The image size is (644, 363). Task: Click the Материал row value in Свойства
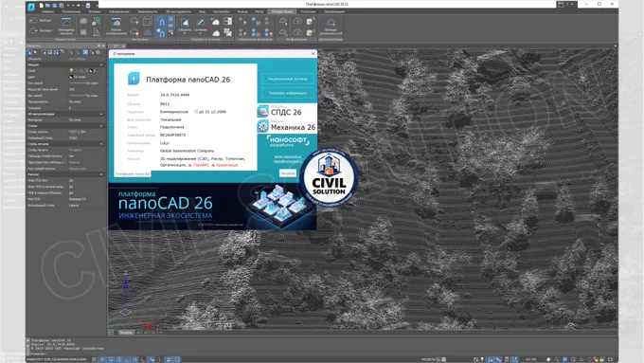(x=86, y=120)
